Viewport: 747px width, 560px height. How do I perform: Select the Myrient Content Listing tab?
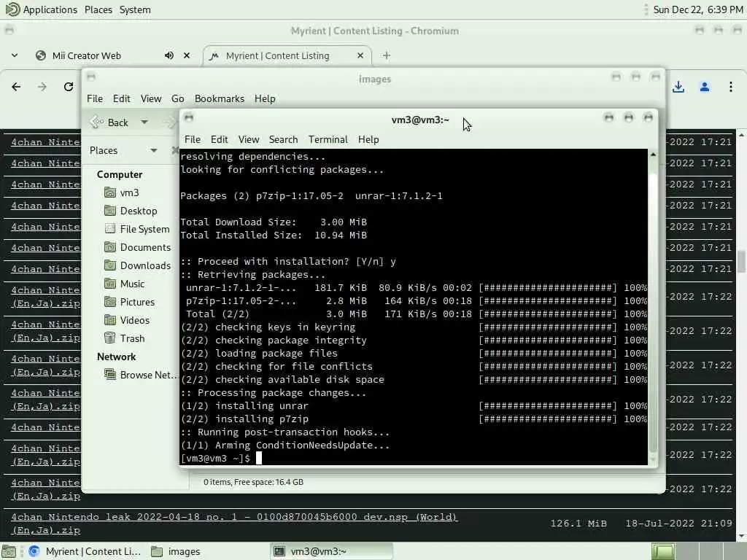[x=277, y=55]
